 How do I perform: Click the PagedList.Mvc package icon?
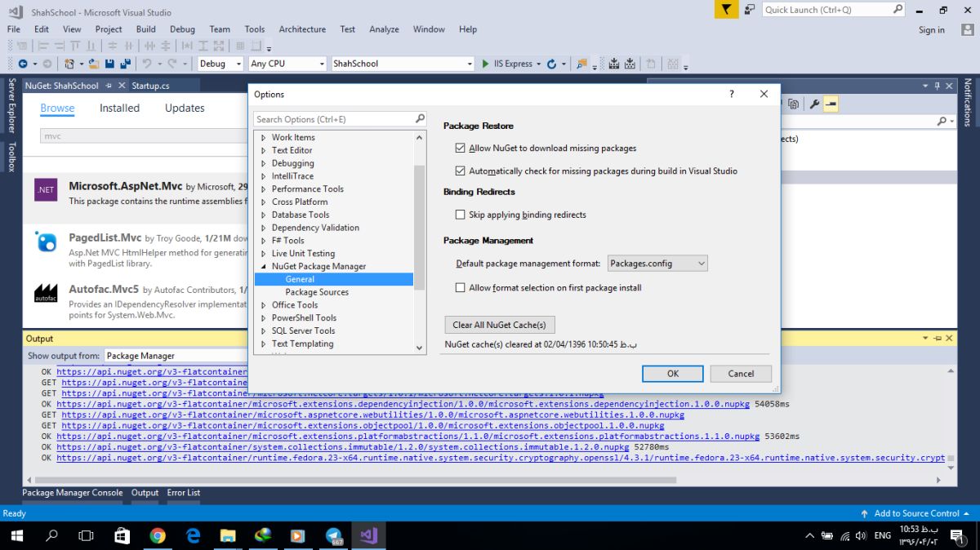click(x=46, y=242)
